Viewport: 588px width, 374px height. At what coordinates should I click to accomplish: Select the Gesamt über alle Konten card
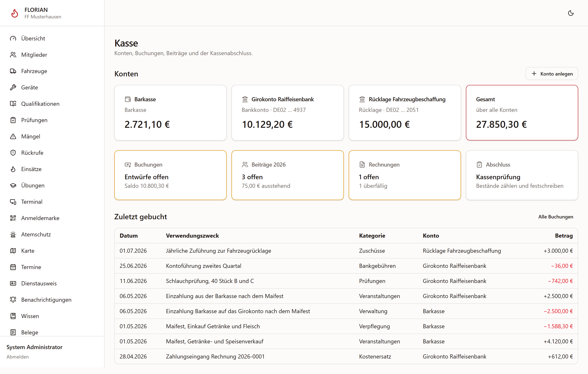(x=522, y=113)
